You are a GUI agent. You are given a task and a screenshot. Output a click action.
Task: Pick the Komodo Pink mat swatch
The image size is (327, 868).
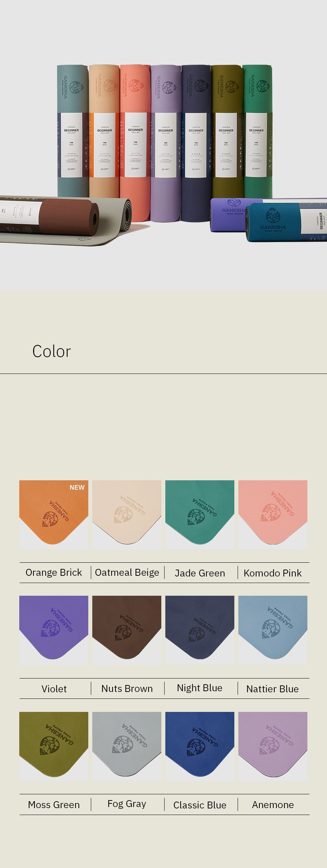click(x=273, y=514)
